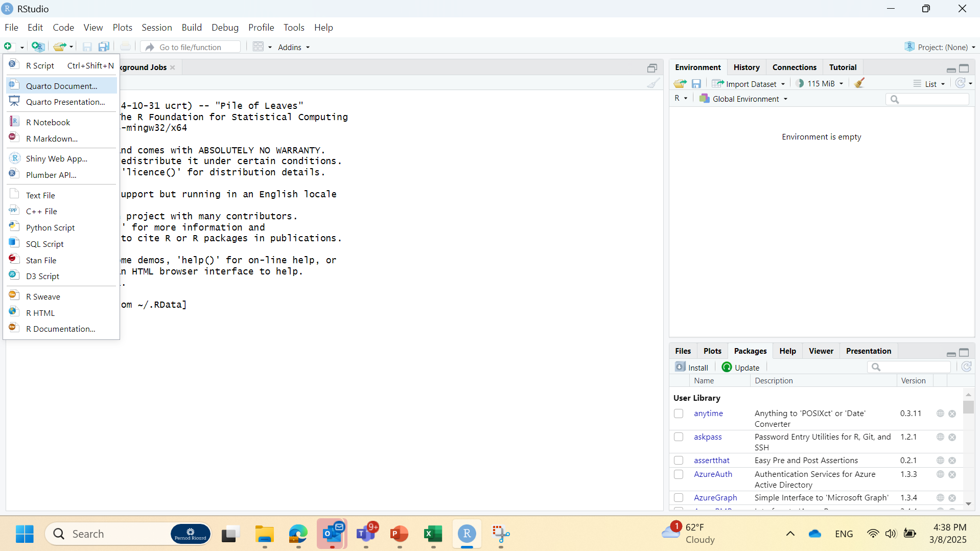Viewport: 980px width, 551px height.
Task: Open Outlook from the taskbar
Action: [332, 534]
